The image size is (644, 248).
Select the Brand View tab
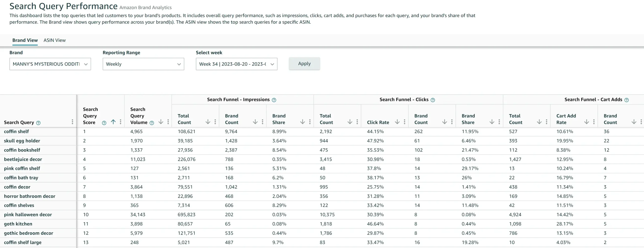(x=25, y=40)
